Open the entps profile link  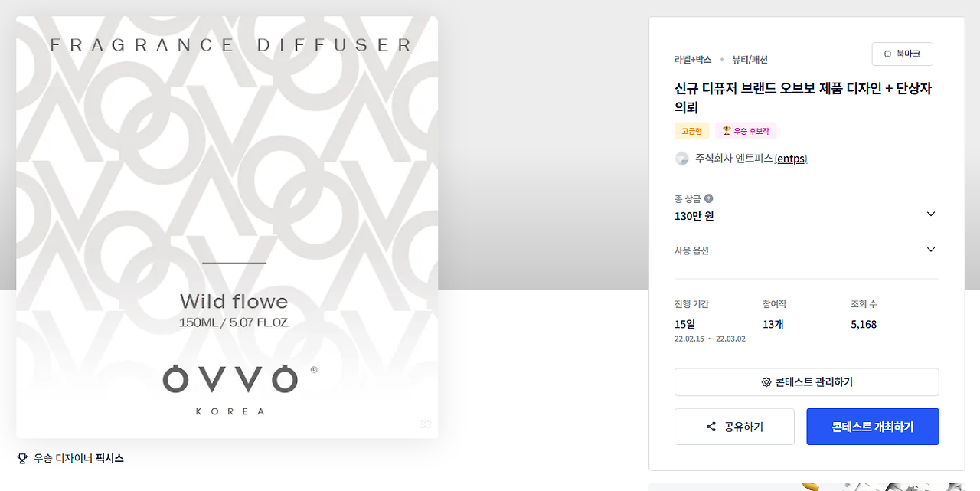791,159
